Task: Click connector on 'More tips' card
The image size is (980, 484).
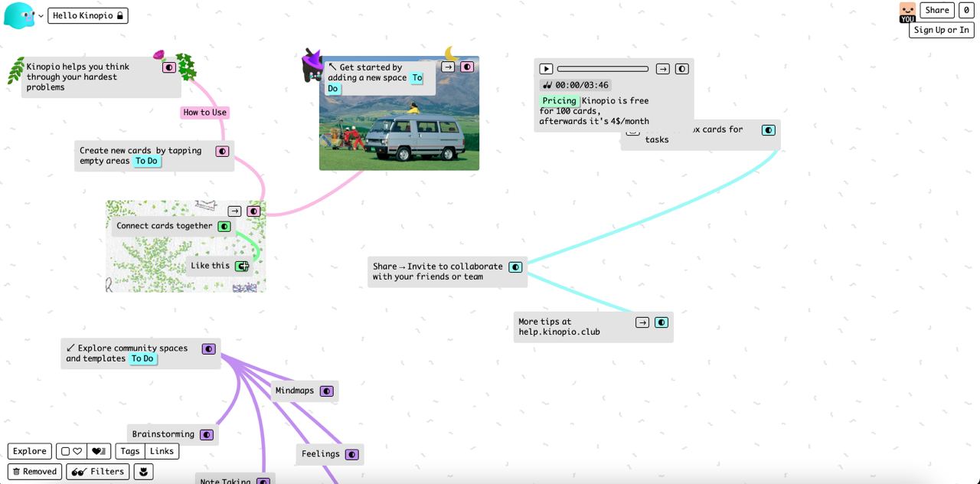Action: (661, 322)
